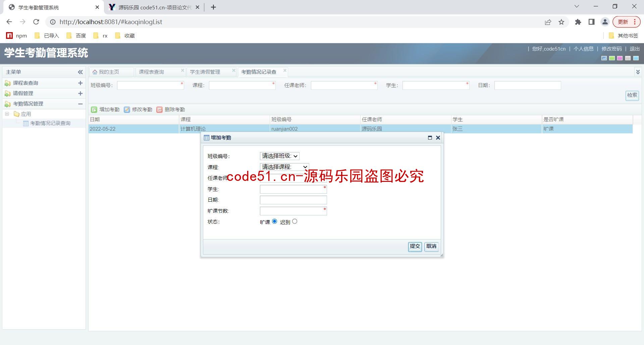
Task: Switch to 源码乐园 code51.cn browser tab
Action: 154,7
